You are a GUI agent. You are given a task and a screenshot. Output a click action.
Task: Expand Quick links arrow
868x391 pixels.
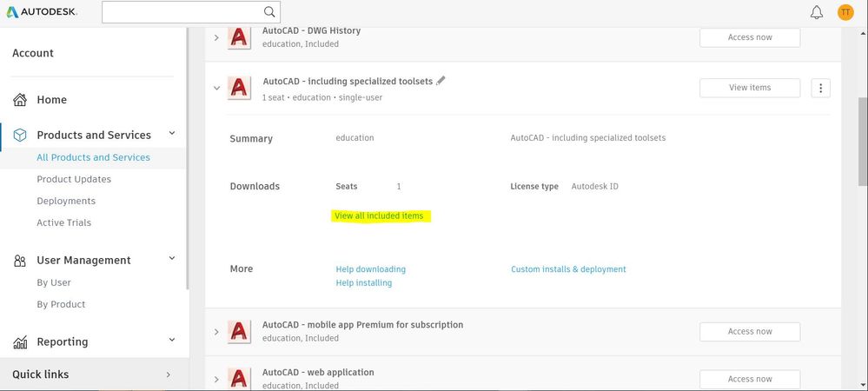click(169, 374)
